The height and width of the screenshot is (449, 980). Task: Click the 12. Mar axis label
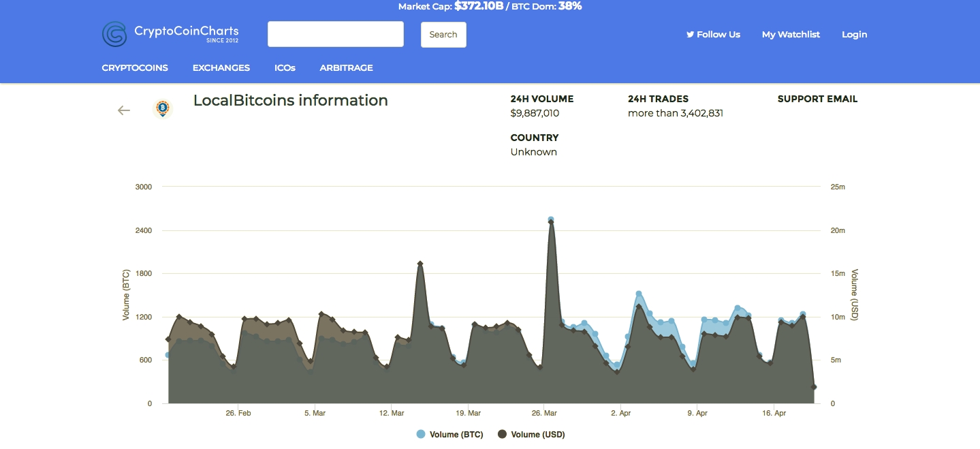392,413
